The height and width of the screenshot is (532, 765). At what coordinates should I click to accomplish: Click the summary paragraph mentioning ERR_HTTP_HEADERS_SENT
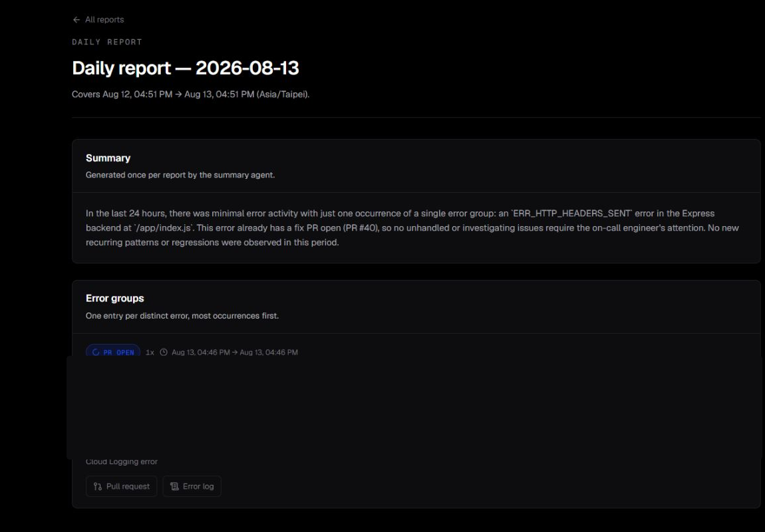coord(412,227)
